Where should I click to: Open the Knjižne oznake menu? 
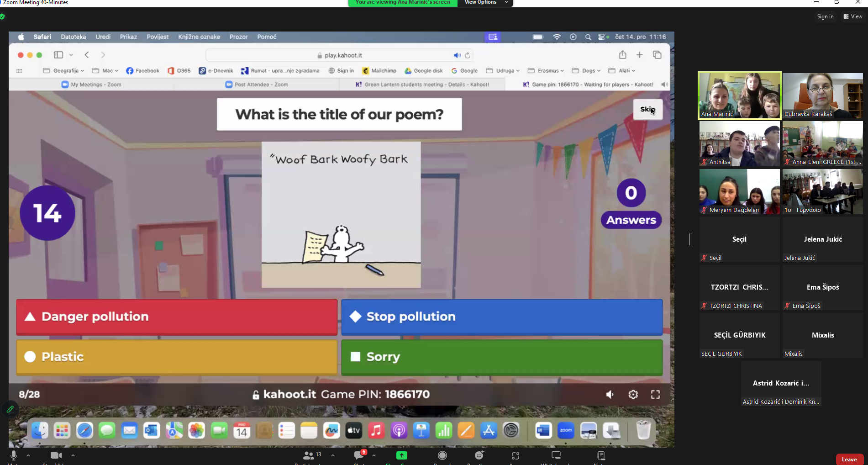pos(199,37)
